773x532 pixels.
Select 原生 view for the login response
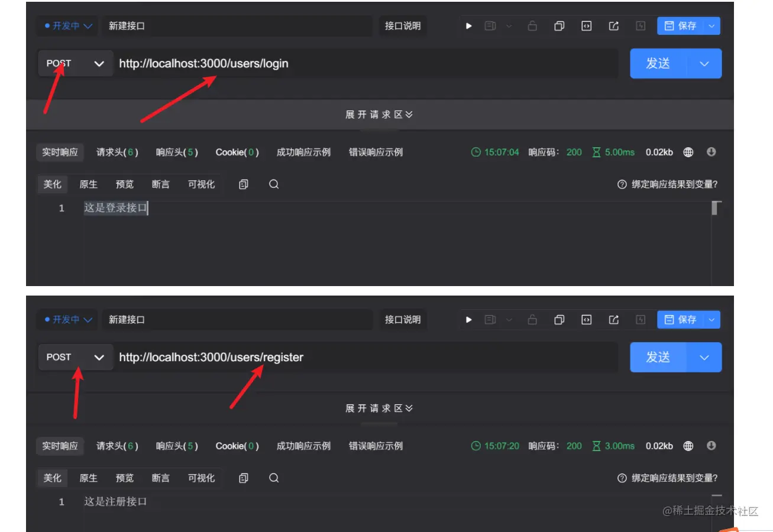point(89,184)
